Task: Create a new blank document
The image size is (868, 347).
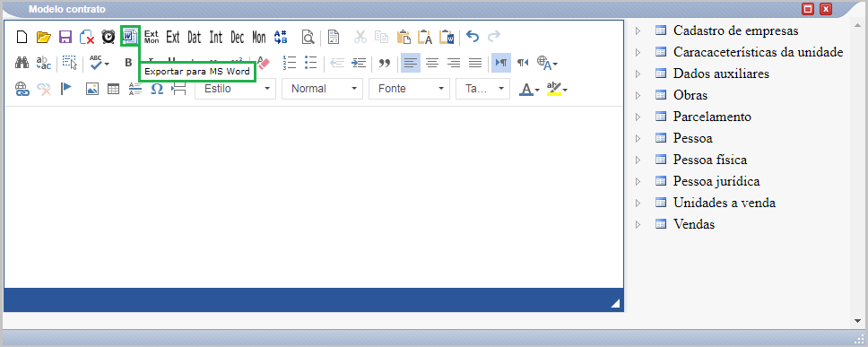Action: click(22, 37)
